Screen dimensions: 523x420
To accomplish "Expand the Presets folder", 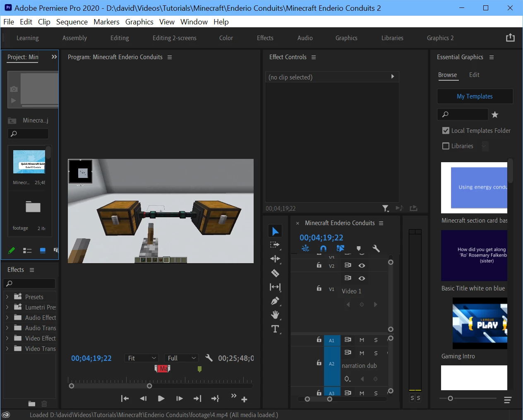I will (7, 297).
